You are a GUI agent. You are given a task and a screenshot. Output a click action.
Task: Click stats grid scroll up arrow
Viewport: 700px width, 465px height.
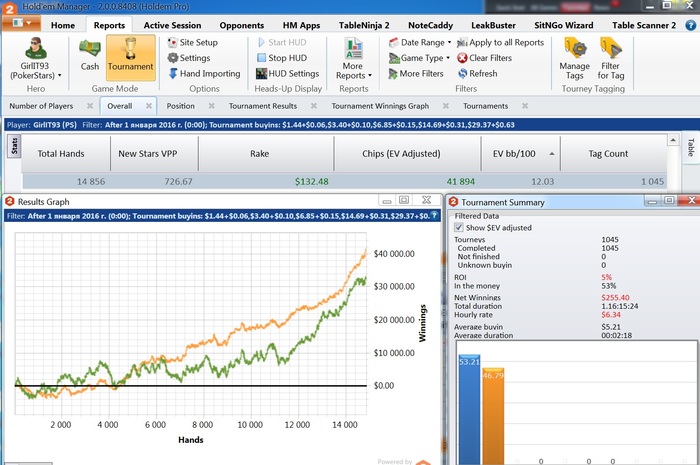(x=673, y=141)
